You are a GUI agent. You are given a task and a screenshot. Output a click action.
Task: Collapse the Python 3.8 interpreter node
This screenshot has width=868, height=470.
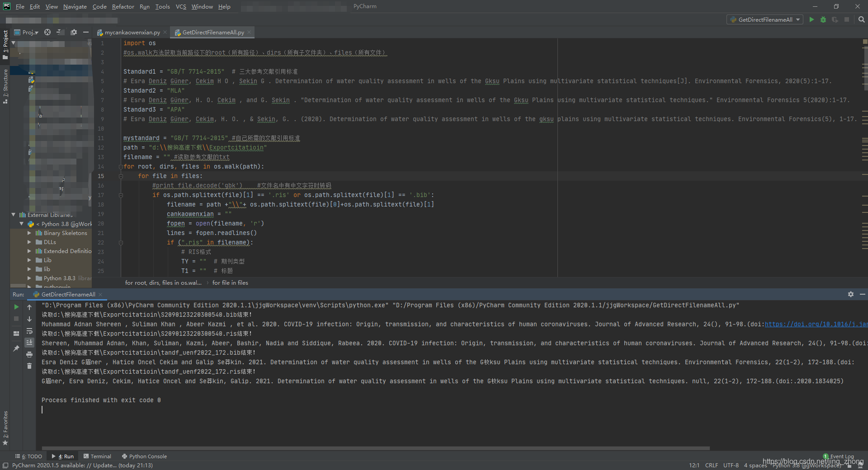(x=22, y=224)
